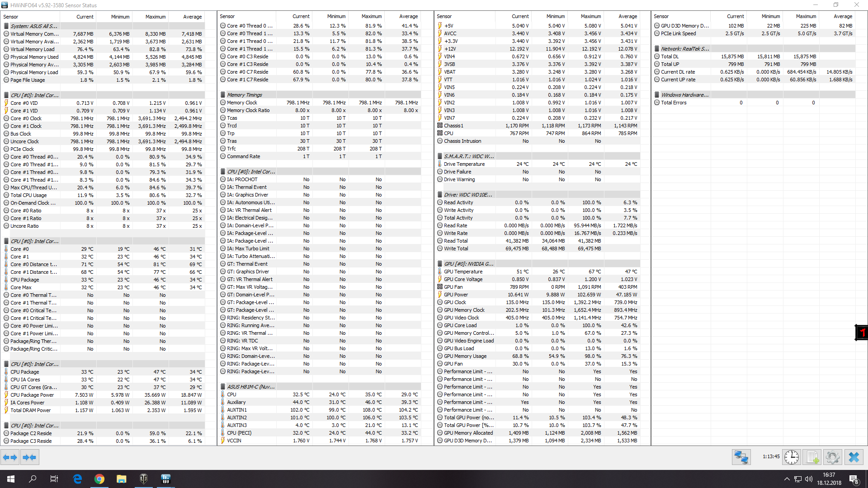Select the Network RealTek section header
The height and width of the screenshot is (488, 868).
684,49
